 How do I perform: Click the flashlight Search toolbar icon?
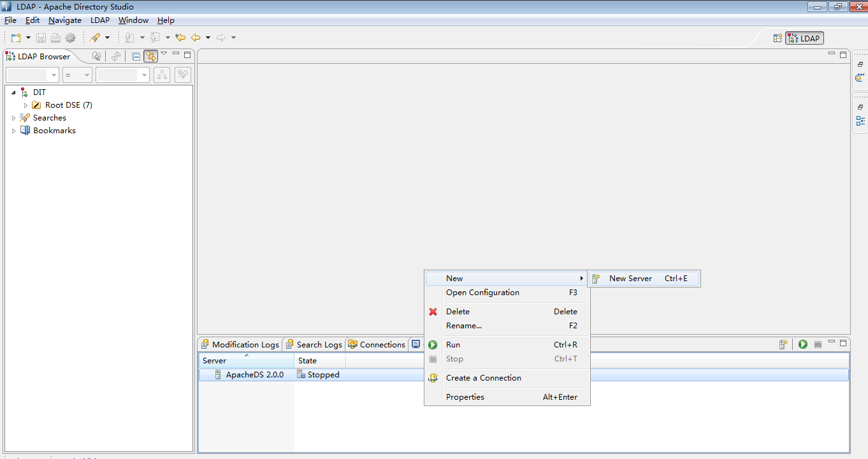click(95, 38)
